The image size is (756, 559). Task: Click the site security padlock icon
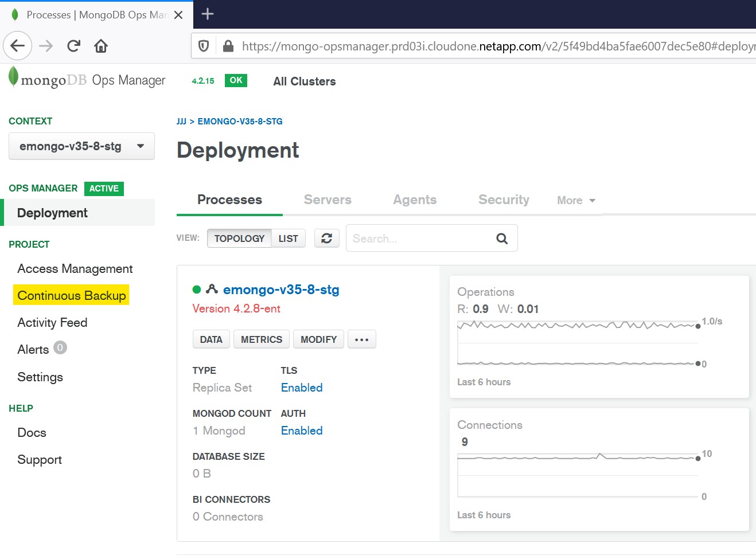[228, 46]
